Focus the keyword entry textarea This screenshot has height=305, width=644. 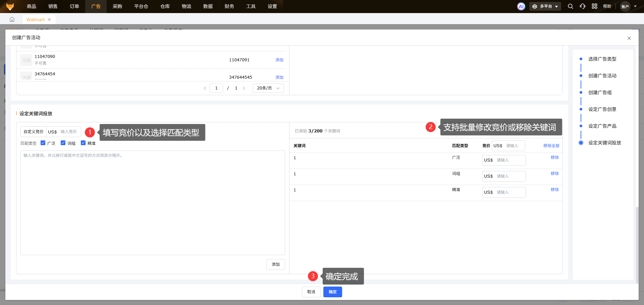point(153,203)
